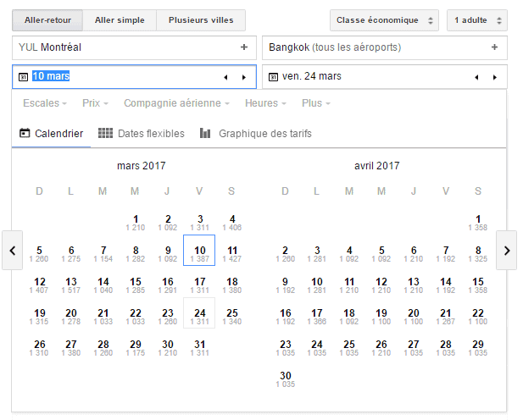Expand the Escales filter

[45, 103]
